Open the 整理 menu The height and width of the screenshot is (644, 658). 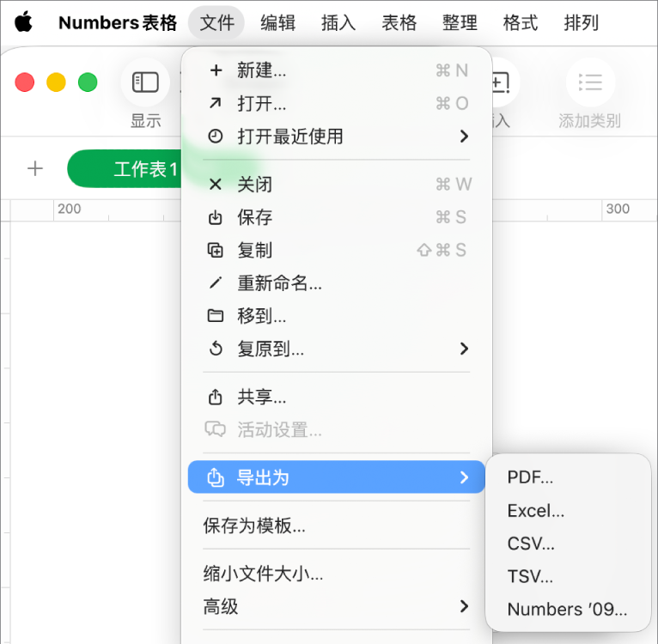tap(460, 22)
